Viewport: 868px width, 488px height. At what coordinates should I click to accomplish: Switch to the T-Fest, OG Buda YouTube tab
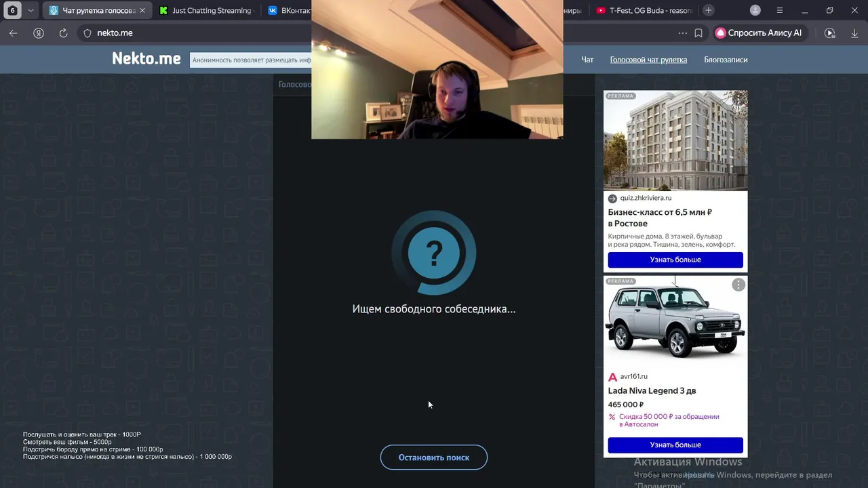(644, 10)
